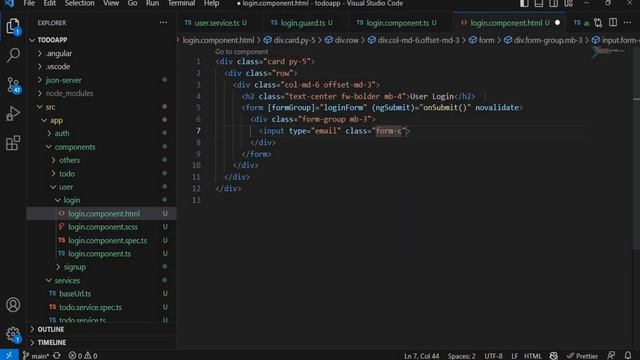
Task: Click the Explorer more actions ellipsis
Action: point(163,23)
